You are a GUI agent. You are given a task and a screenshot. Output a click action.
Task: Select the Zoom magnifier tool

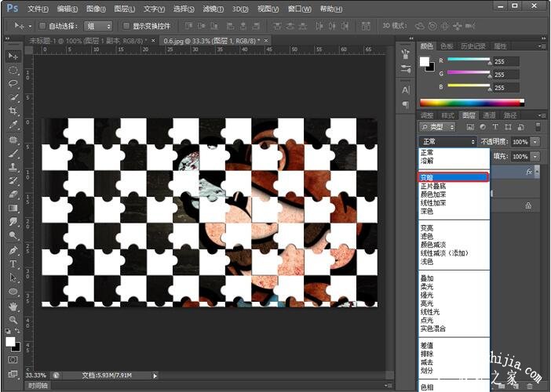[x=13, y=320]
